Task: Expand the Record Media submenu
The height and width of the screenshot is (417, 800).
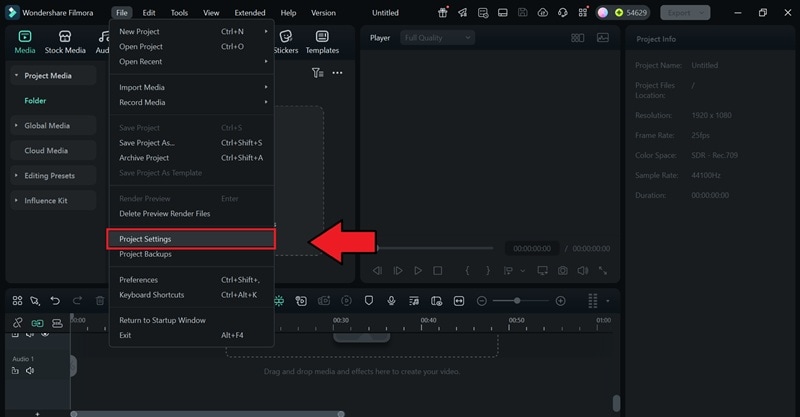Action: 192,102
